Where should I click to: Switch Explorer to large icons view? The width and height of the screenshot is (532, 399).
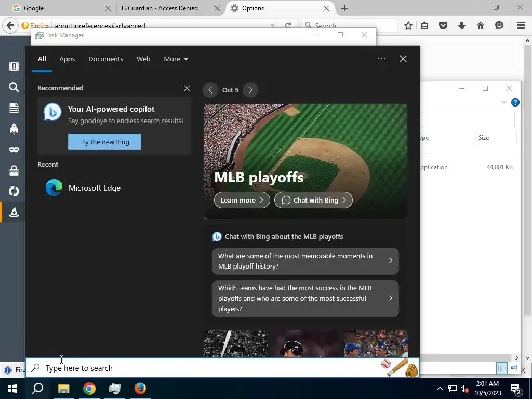pyautogui.click(x=513, y=368)
